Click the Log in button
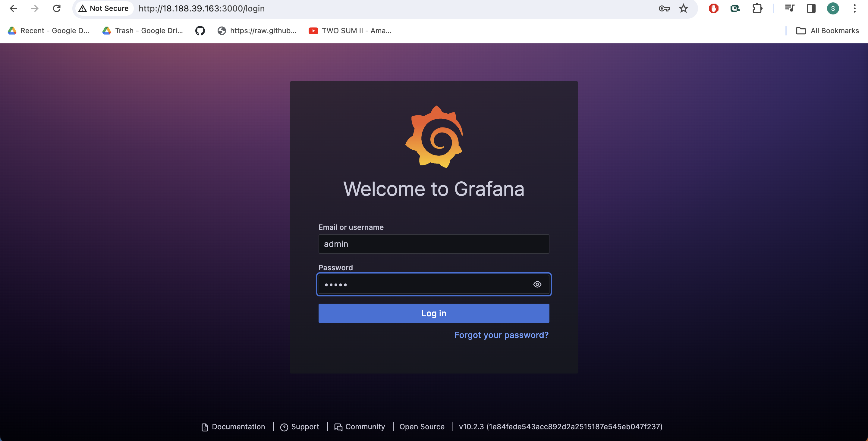 click(434, 313)
